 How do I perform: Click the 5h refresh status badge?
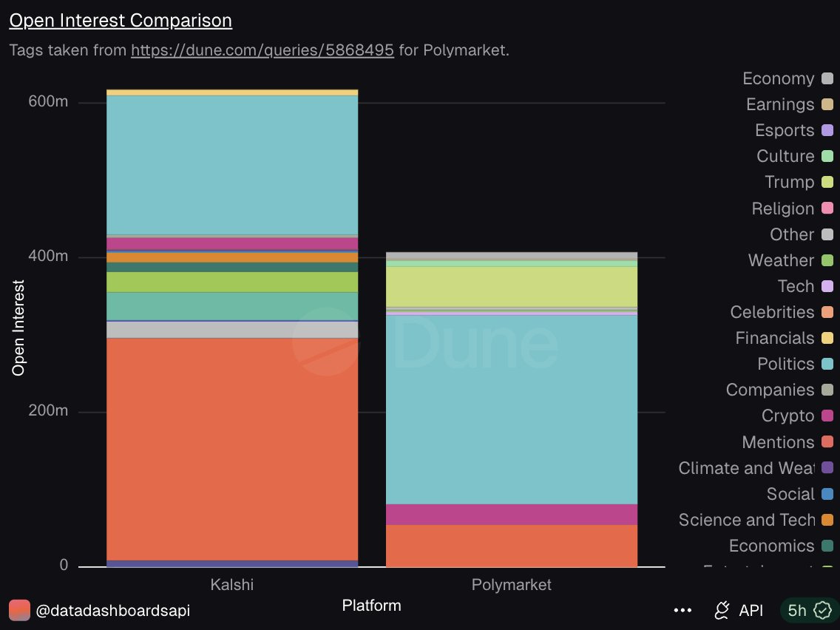810,610
